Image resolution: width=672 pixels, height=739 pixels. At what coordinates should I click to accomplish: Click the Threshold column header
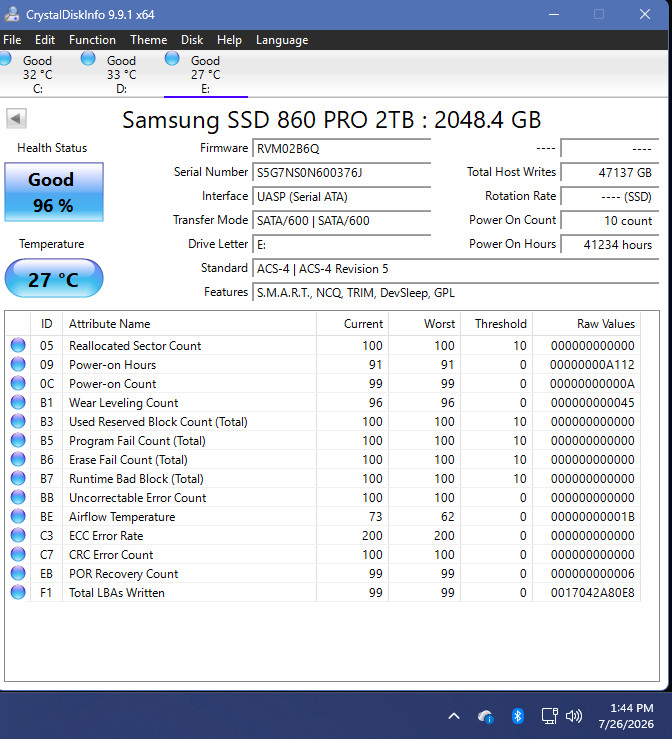tap(497, 324)
